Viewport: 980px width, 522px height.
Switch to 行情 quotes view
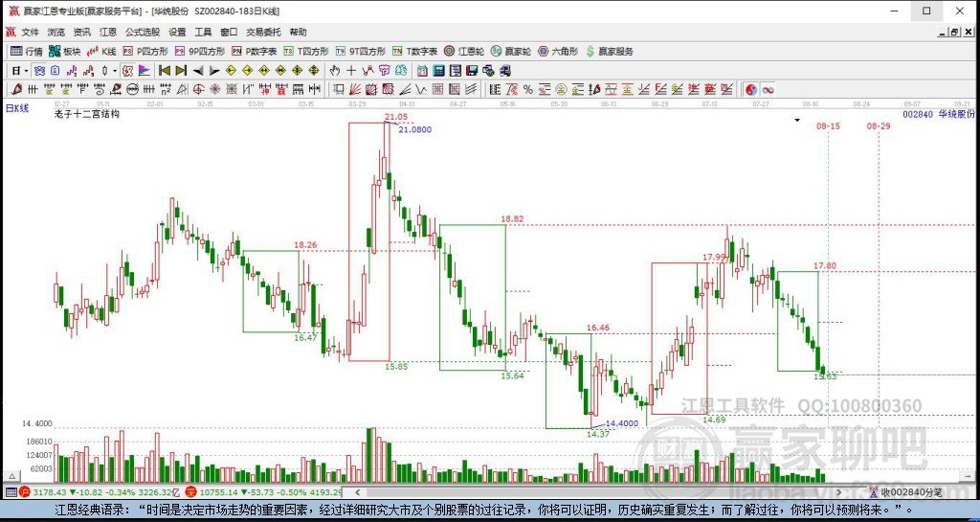pyautogui.click(x=26, y=52)
